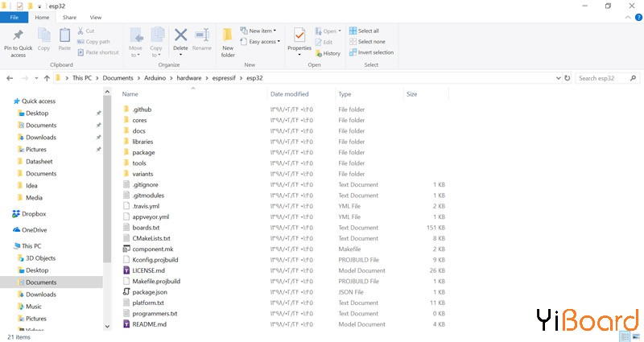This screenshot has width=644, height=342.
Task: Click Invert selection in the ribbon
Action: coord(371,52)
